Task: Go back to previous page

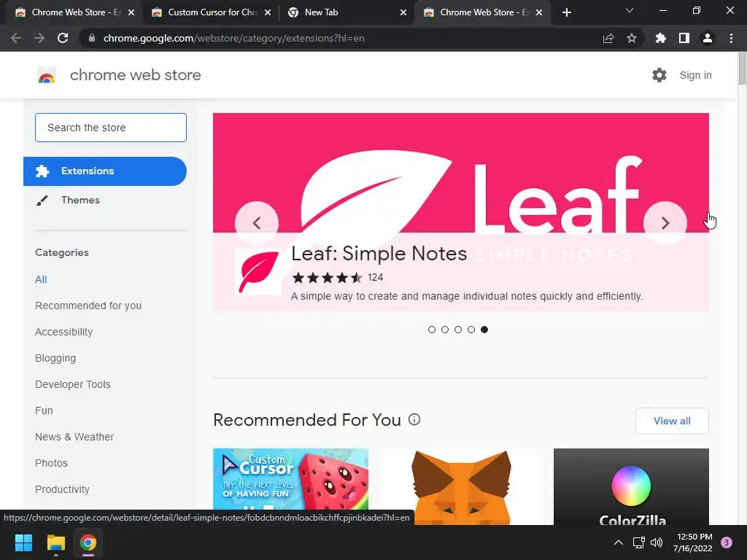Action: point(16,38)
